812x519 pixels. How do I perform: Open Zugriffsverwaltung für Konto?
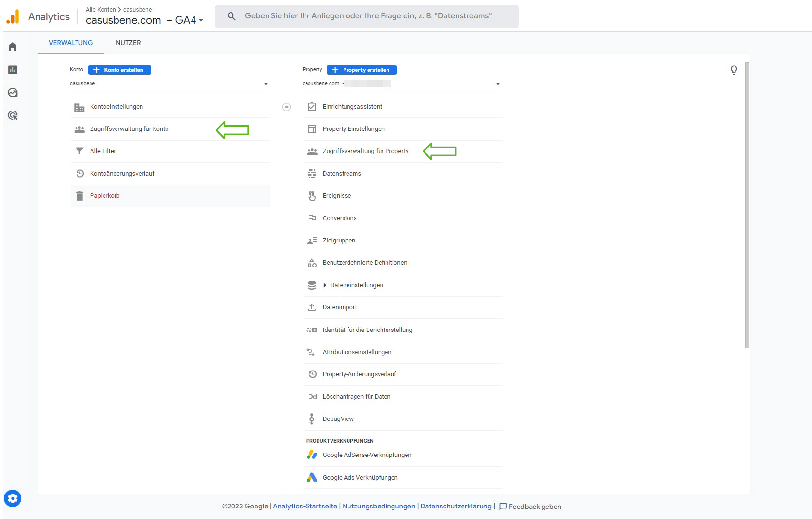[129, 129]
